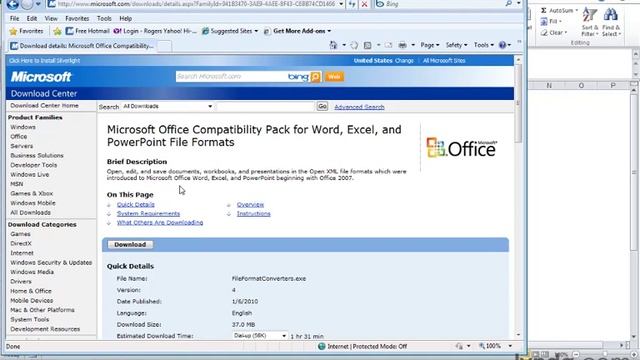Viewport: 640px width, 360px height.
Task: Open the Favorites menu
Action: point(77,18)
